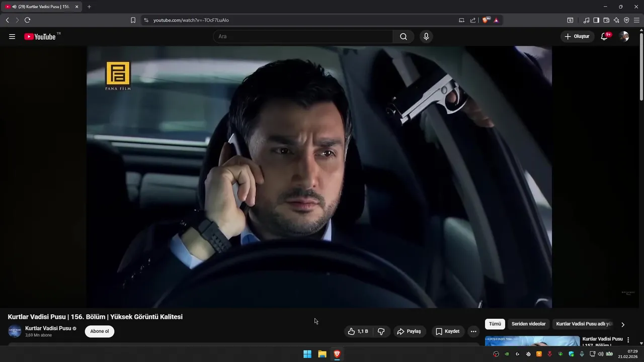The image size is (644, 362).
Task: Open Brave Wallet icon
Action: click(x=606, y=20)
